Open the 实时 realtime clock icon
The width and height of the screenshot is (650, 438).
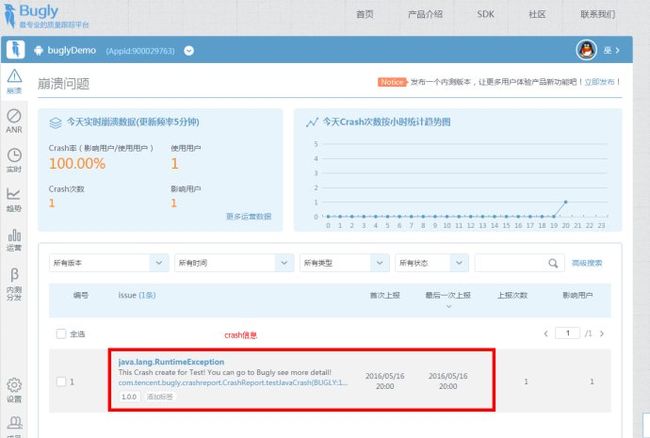coord(14,160)
